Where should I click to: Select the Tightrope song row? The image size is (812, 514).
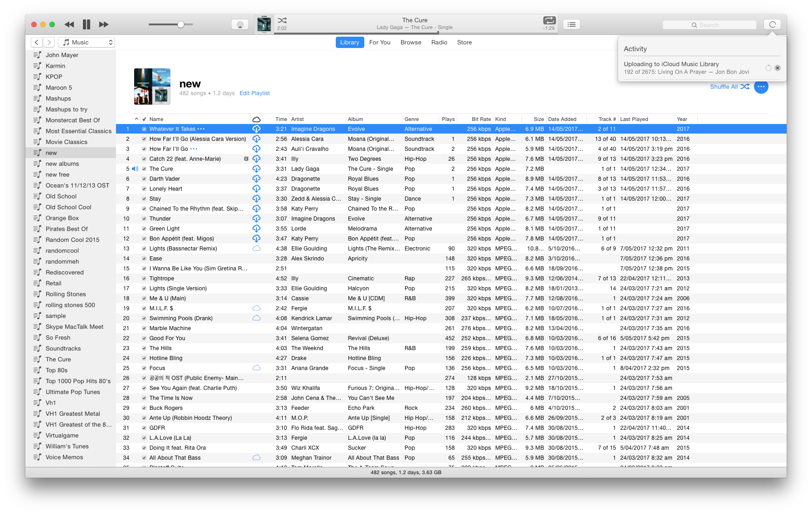click(x=451, y=279)
